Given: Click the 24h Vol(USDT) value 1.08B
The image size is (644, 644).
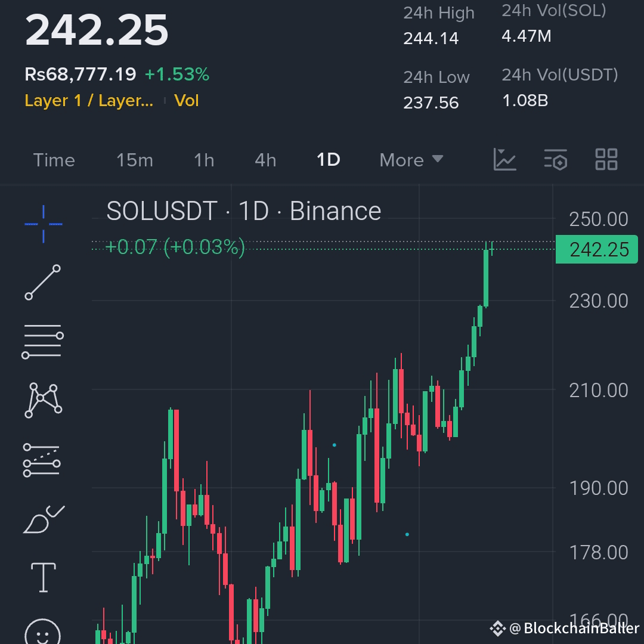Looking at the screenshot, I should click(x=525, y=100).
